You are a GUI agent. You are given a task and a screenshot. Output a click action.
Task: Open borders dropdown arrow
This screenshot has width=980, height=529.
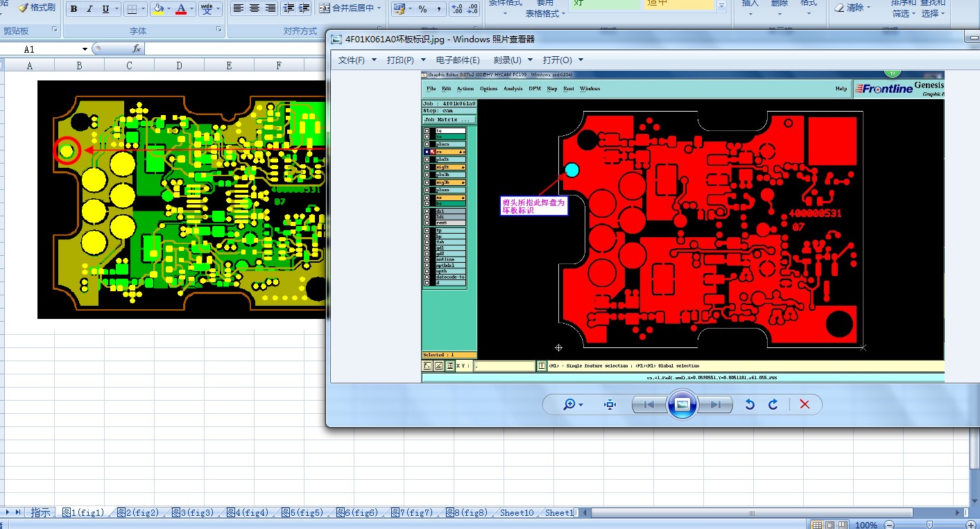coord(143,9)
